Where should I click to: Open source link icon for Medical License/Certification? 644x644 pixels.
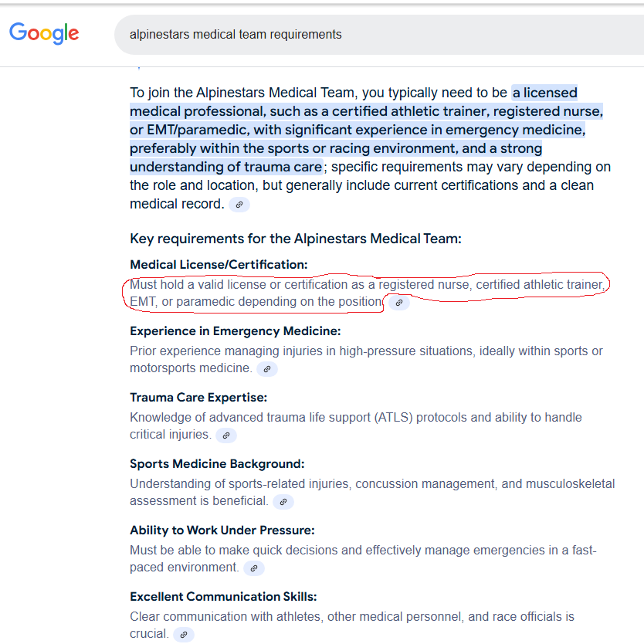[398, 303]
